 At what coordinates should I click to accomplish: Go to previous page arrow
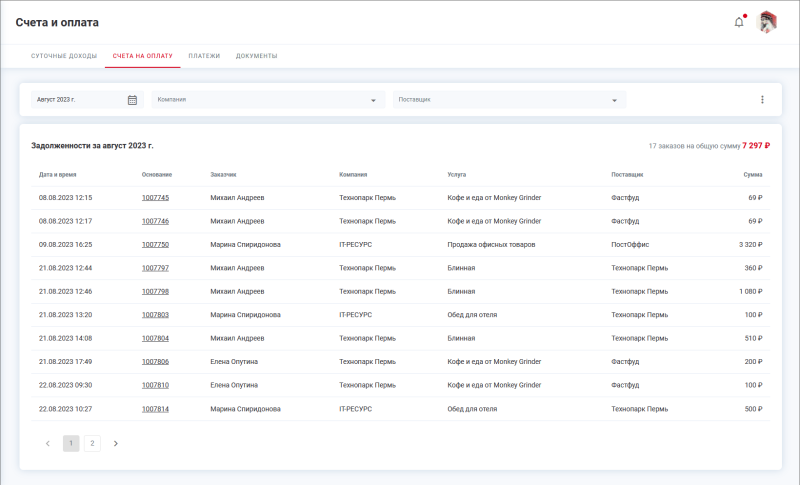tap(48, 443)
